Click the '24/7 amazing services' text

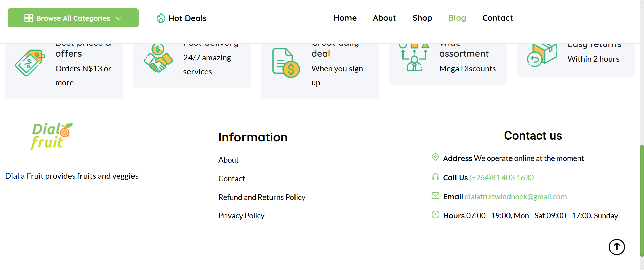[x=207, y=65]
